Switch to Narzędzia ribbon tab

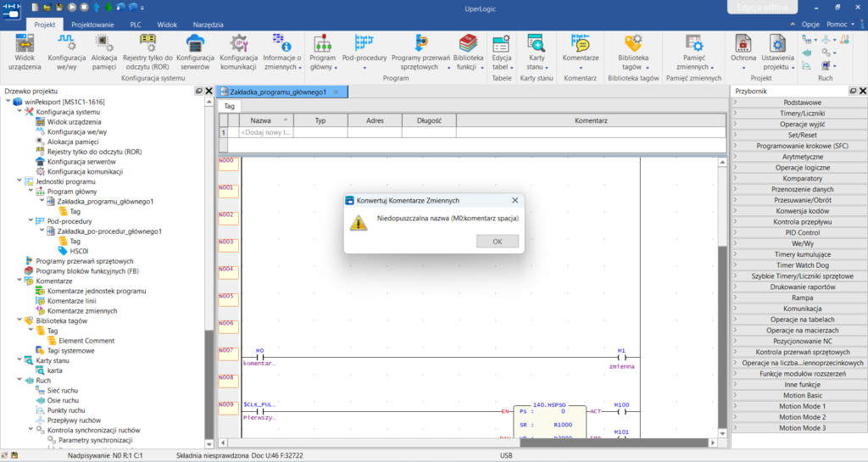click(209, 25)
